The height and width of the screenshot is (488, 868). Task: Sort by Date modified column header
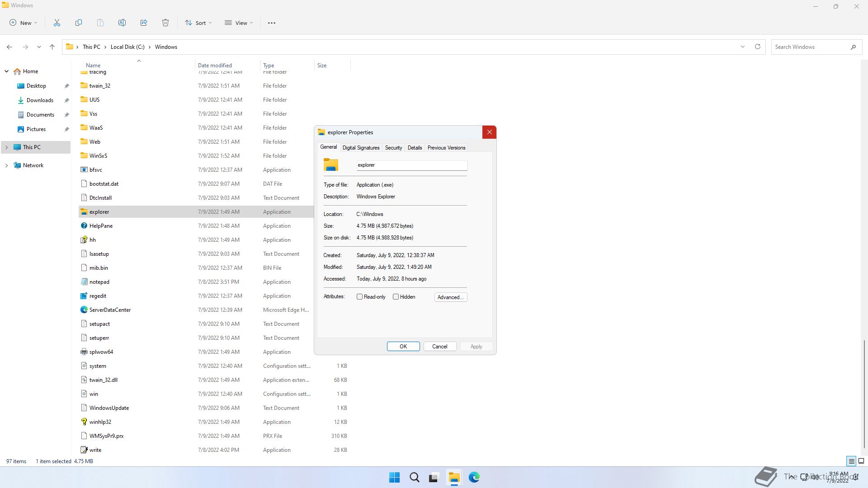227,66
